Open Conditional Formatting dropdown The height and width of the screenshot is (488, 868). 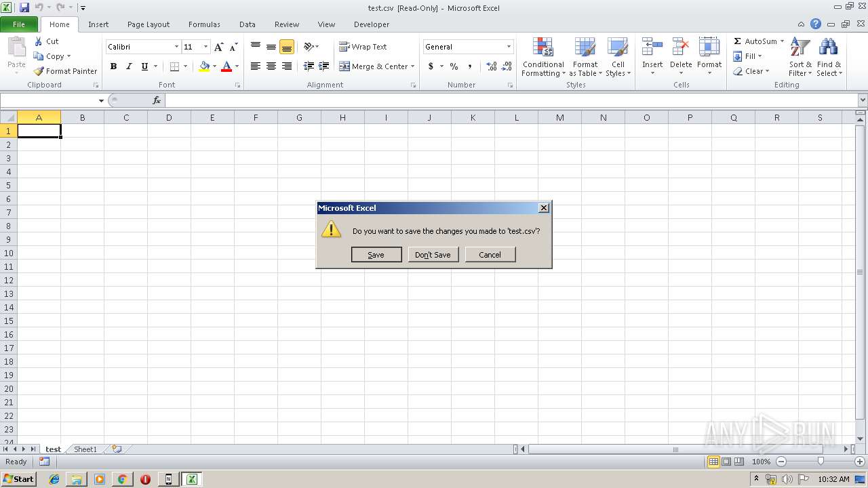[543, 57]
